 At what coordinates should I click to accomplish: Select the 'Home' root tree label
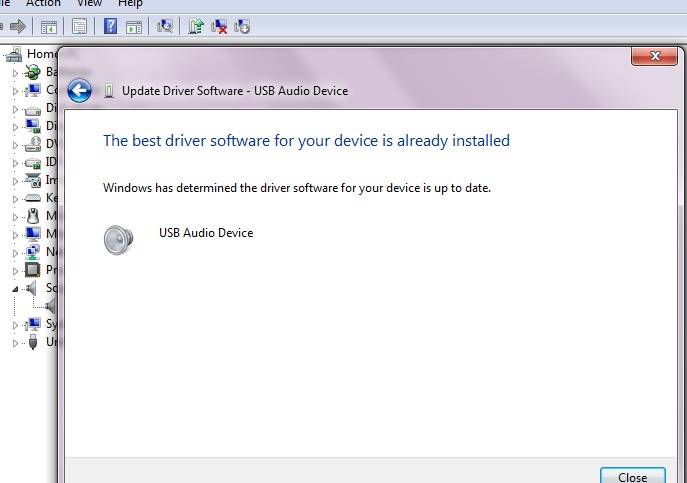click(42, 54)
